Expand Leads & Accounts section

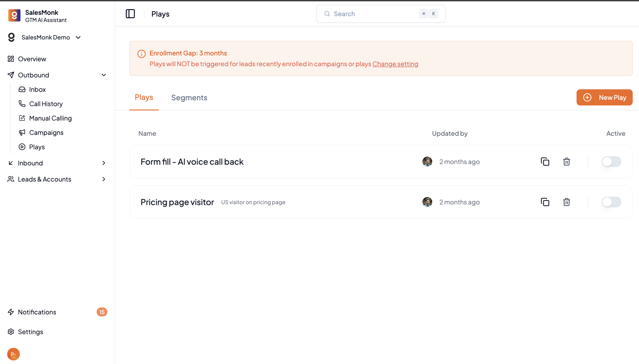click(104, 179)
